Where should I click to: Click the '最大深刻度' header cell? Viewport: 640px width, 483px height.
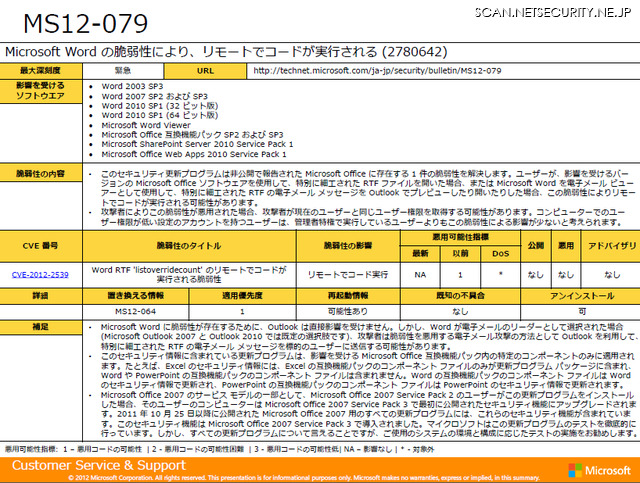point(41,71)
